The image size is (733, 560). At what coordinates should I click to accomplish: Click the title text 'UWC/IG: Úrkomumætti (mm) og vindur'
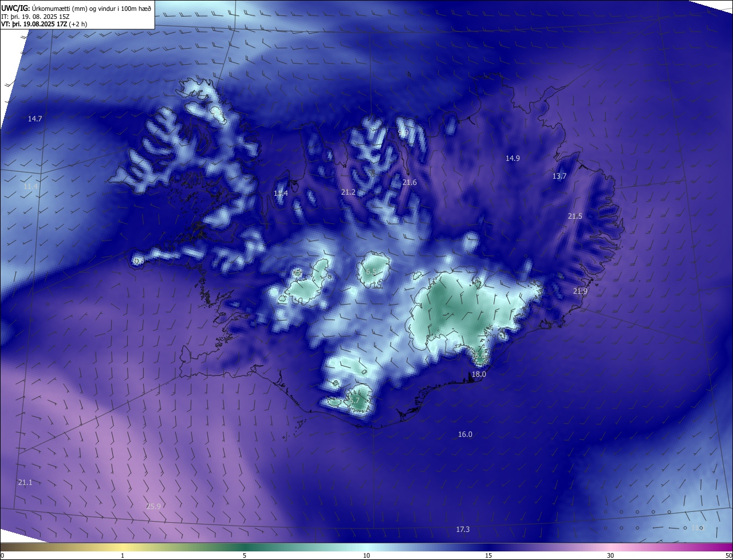(x=59, y=8)
